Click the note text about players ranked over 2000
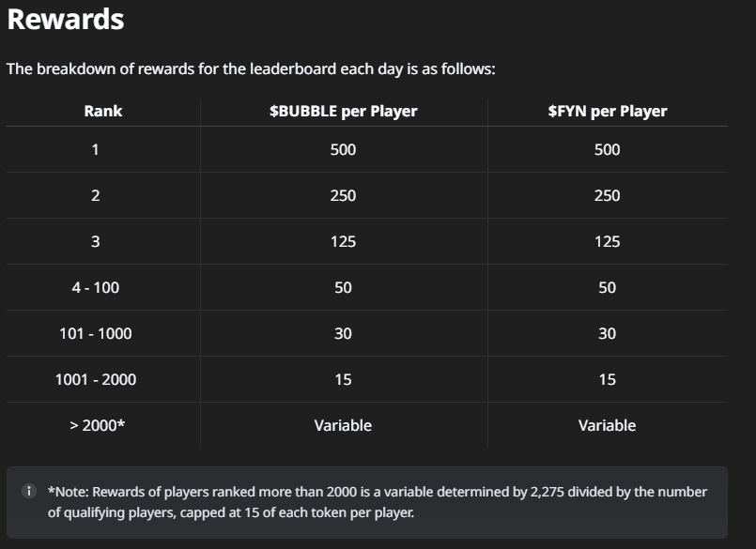This screenshot has height=549, width=756. click(378, 502)
